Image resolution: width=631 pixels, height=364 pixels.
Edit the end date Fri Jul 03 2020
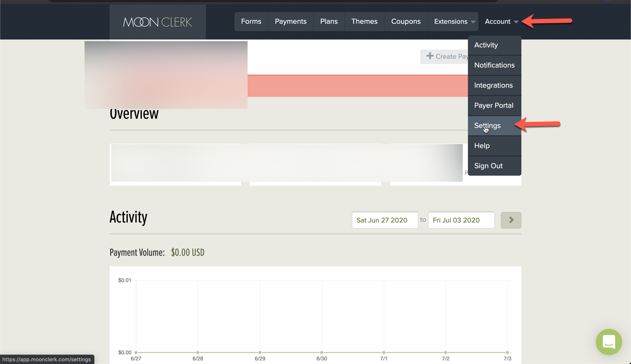461,220
